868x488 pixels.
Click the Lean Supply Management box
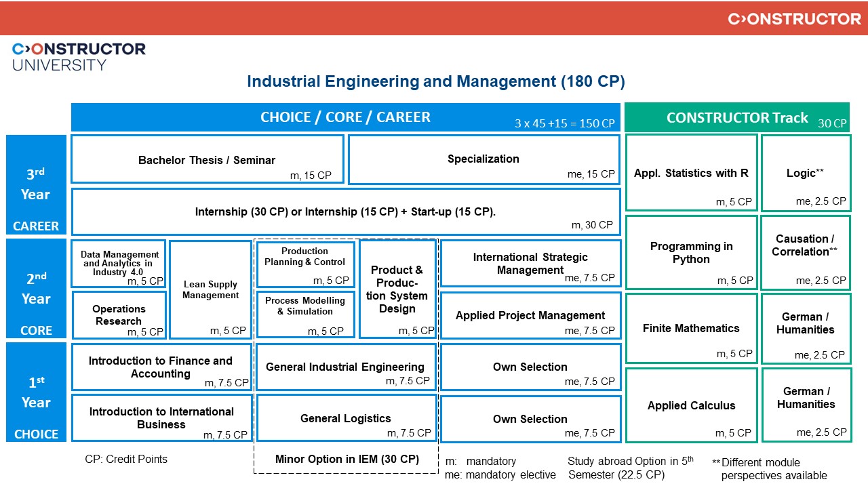pos(210,289)
